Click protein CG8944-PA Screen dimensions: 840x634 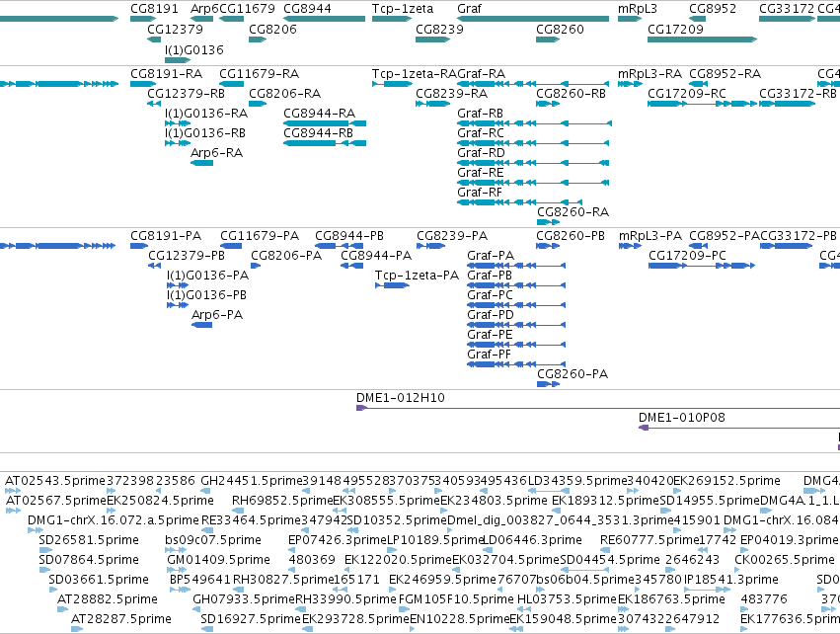pos(352,266)
